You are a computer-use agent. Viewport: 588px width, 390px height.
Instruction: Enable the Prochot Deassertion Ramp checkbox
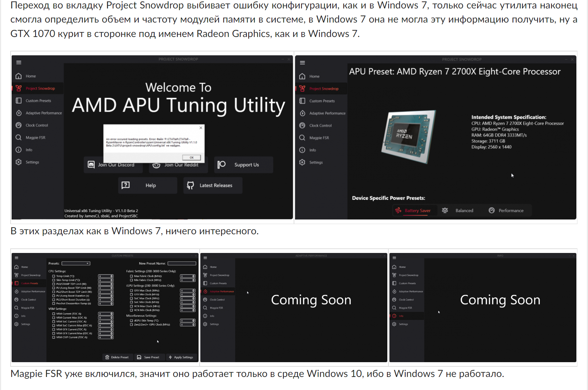pos(54,304)
